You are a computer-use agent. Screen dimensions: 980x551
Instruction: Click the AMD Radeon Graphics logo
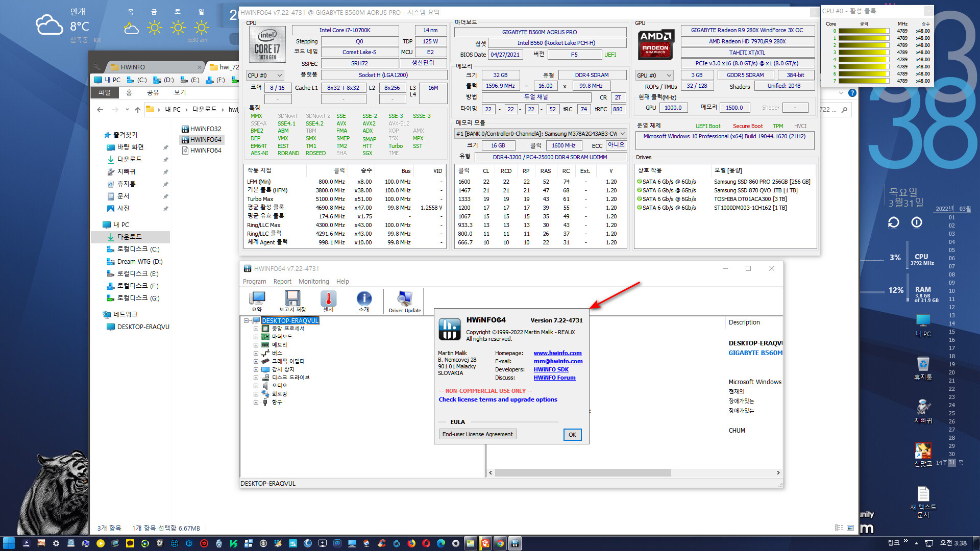(x=656, y=44)
